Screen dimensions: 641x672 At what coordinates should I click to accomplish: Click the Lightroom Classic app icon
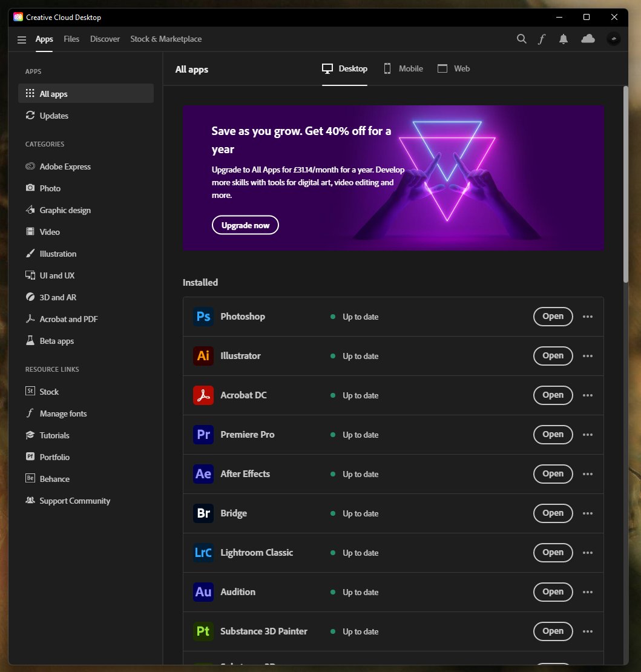point(203,553)
